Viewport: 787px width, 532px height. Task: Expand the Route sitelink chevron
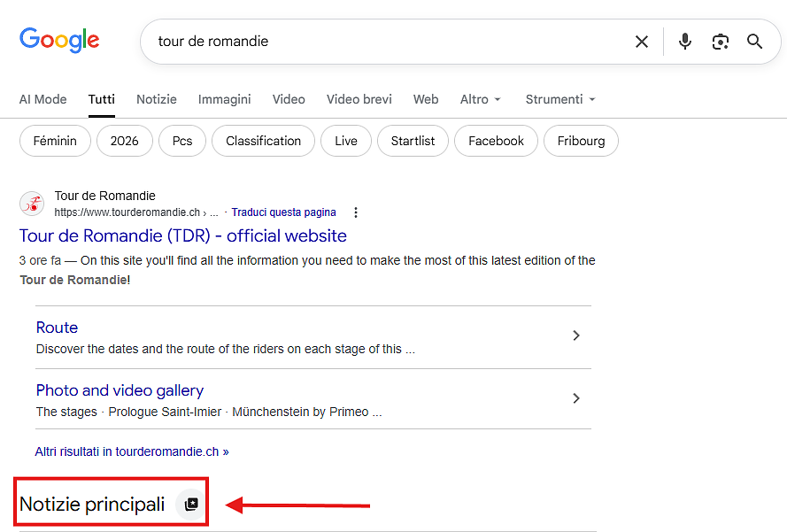(x=576, y=335)
